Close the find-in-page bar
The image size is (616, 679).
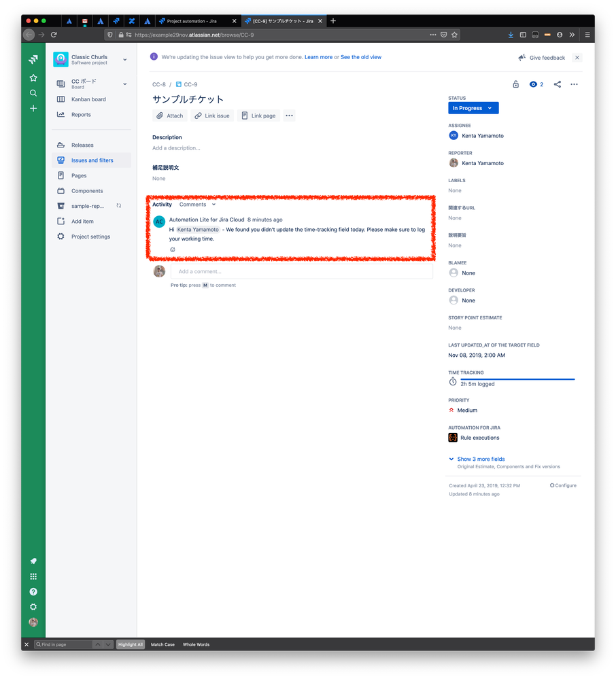pyautogui.click(x=27, y=645)
